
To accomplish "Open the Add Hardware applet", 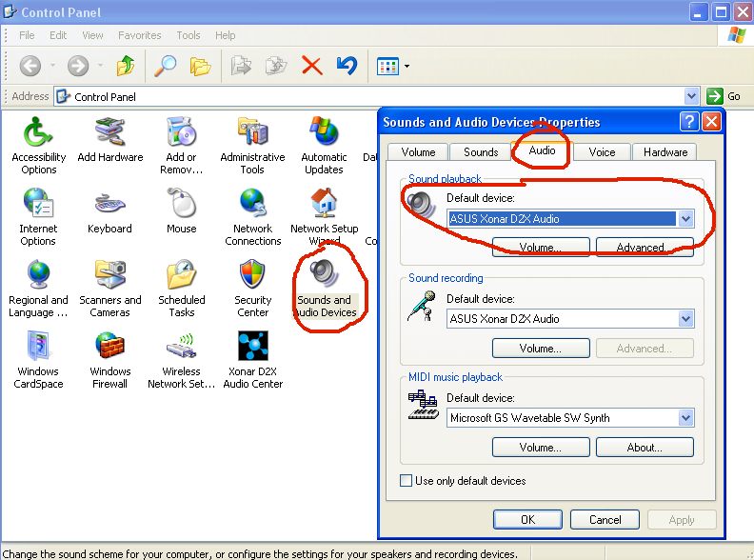I will click(110, 139).
